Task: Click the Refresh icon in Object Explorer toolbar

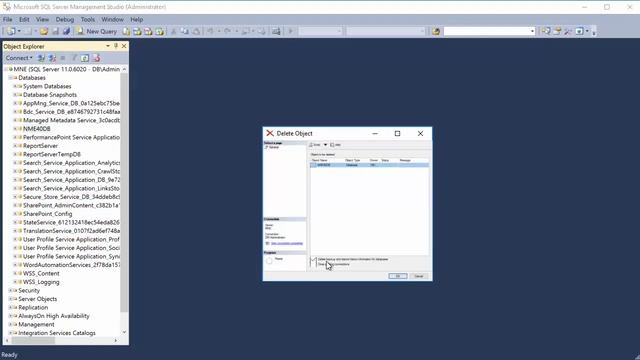Action: (84, 58)
